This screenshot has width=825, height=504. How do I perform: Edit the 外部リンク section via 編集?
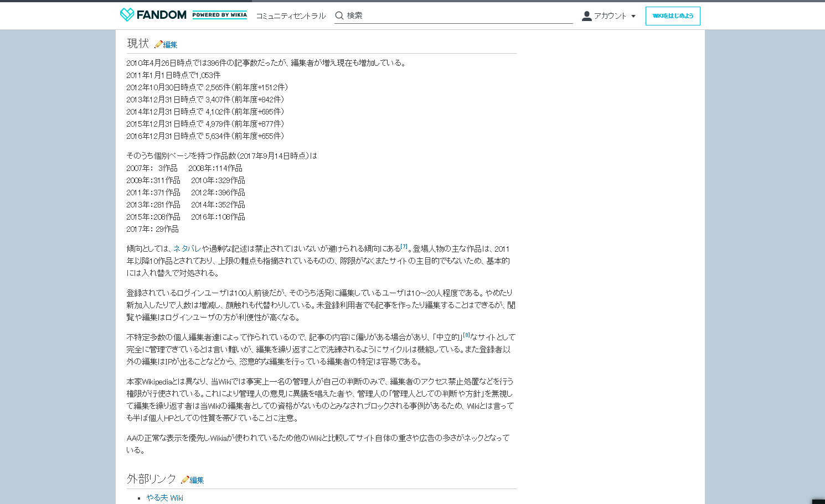click(197, 480)
